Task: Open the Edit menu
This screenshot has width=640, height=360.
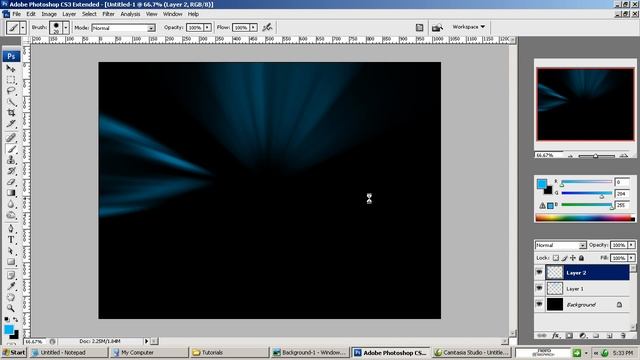Action: [31, 14]
